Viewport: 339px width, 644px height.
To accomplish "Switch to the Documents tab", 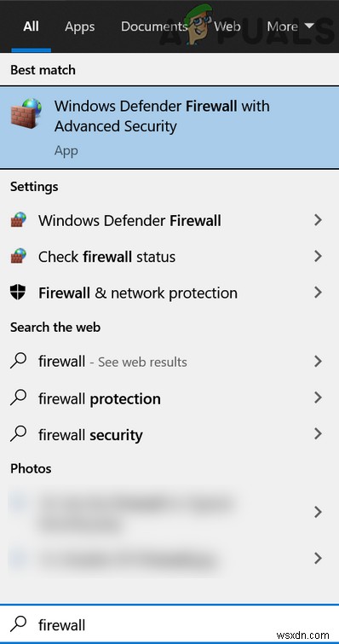I will 154,26.
